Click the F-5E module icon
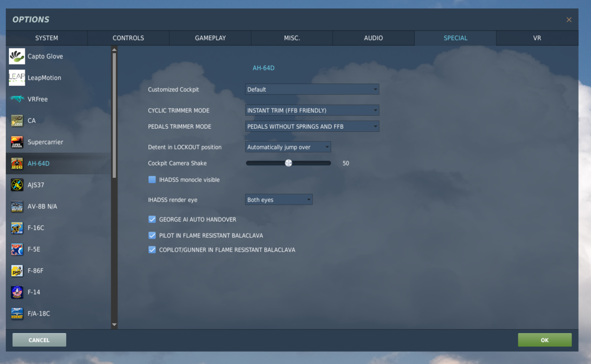The width and height of the screenshot is (591, 364). (17, 249)
